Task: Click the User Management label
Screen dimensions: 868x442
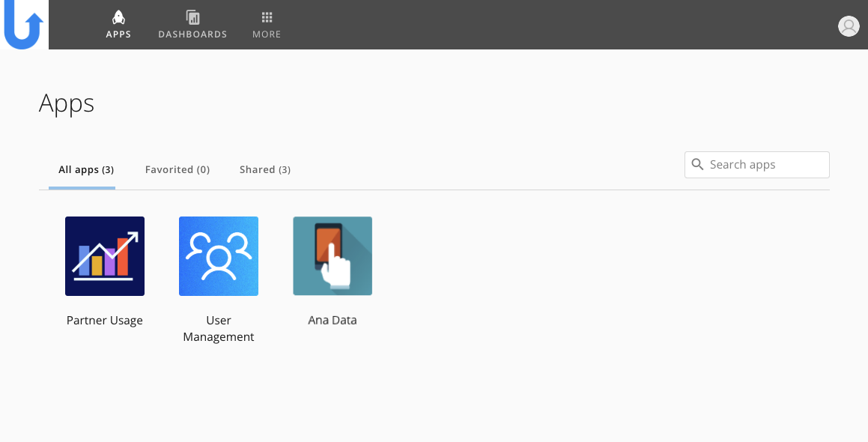Action: (x=219, y=328)
